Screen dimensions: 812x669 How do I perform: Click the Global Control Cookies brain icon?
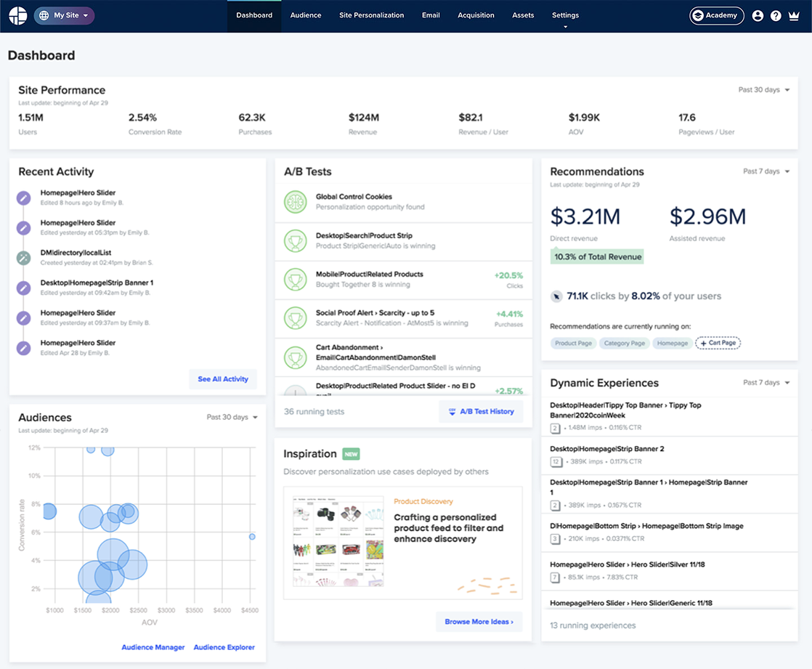(x=295, y=202)
